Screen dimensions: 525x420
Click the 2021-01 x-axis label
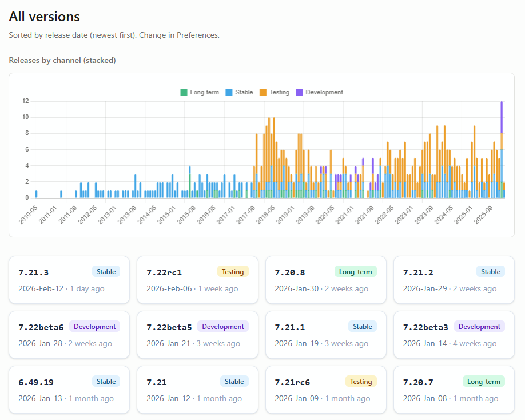(344, 215)
